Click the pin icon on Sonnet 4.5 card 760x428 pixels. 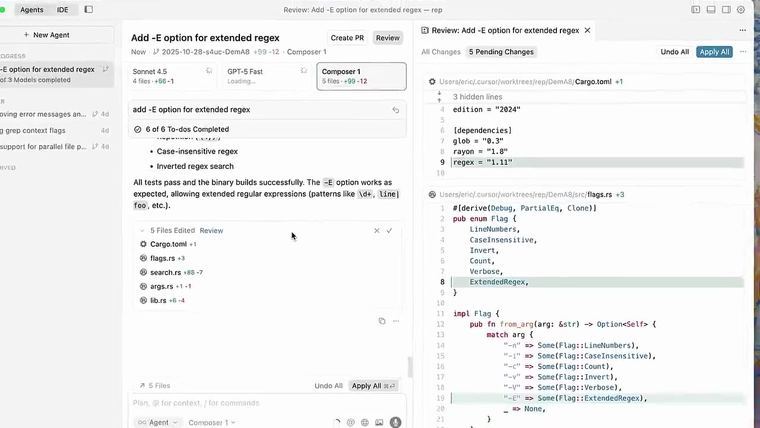(x=209, y=71)
